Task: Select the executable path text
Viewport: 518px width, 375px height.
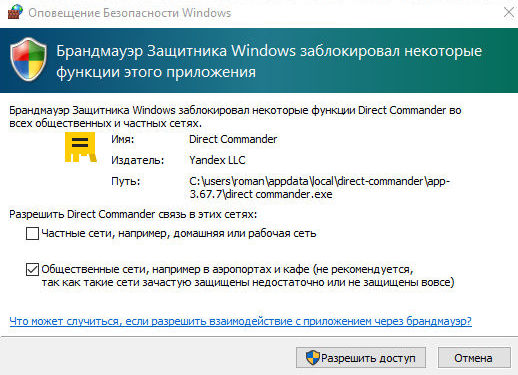Action: click(320, 187)
